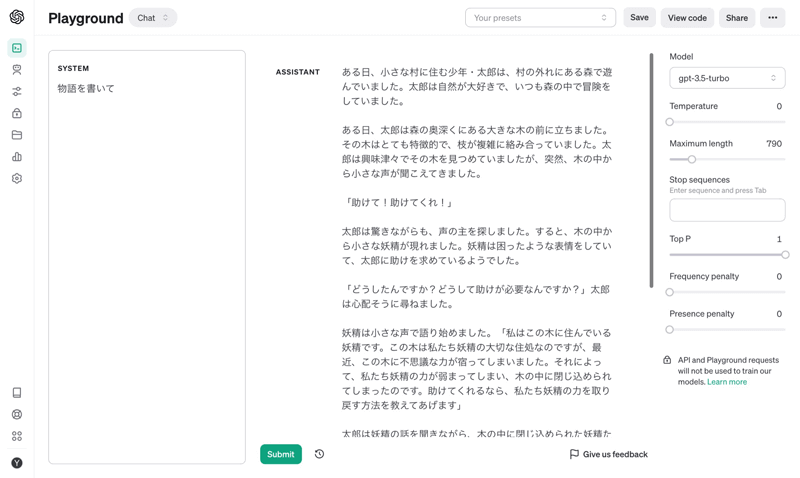Open the Learn more link
This screenshot has height=478, width=800.
(x=727, y=382)
